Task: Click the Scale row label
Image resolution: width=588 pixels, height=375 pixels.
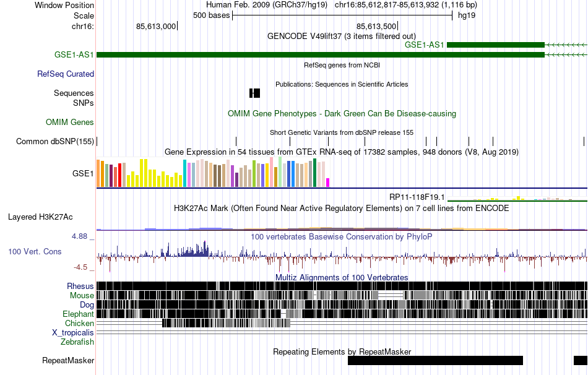Action: [84, 15]
